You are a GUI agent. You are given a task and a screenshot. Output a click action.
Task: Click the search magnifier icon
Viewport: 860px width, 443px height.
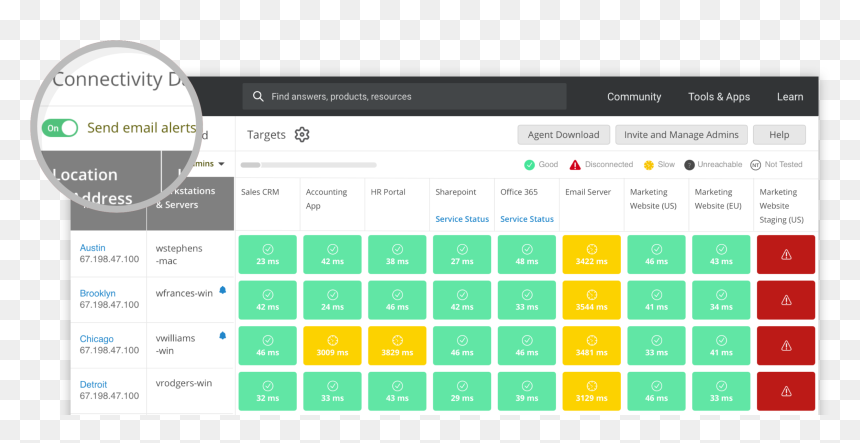pos(258,96)
